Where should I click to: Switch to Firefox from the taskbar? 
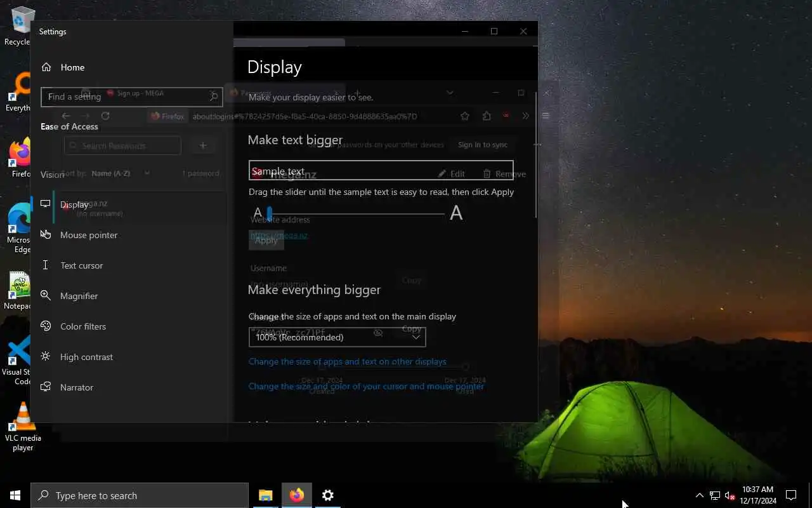click(x=297, y=495)
